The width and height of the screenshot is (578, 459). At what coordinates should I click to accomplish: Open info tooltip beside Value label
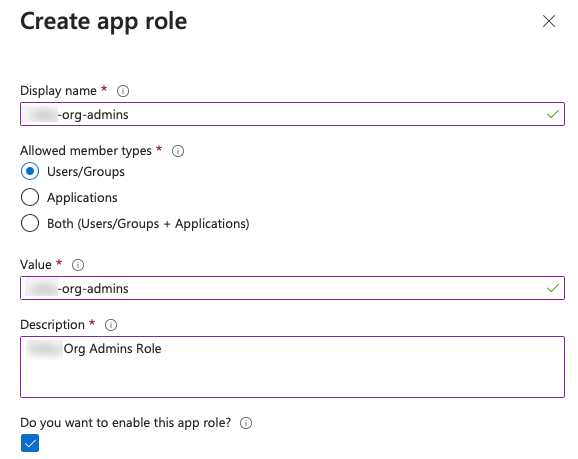78,265
